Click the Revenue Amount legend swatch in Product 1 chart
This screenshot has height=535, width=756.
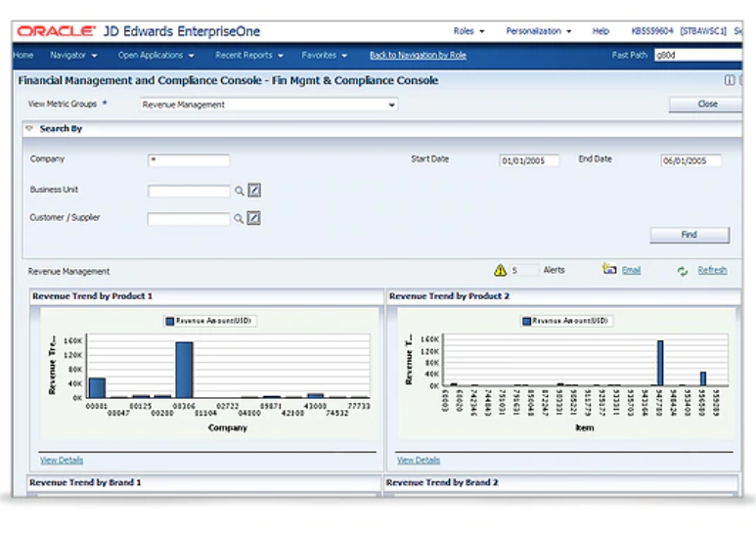coord(170,321)
